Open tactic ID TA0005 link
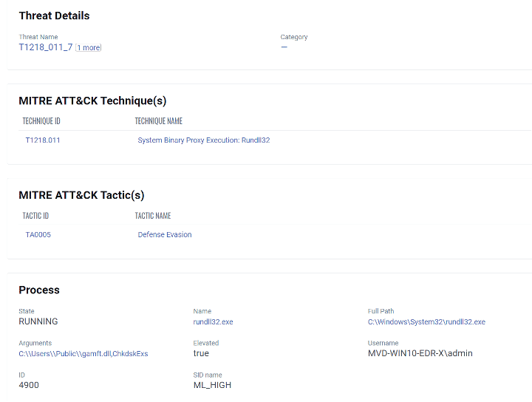532x402 pixels. click(38, 234)
